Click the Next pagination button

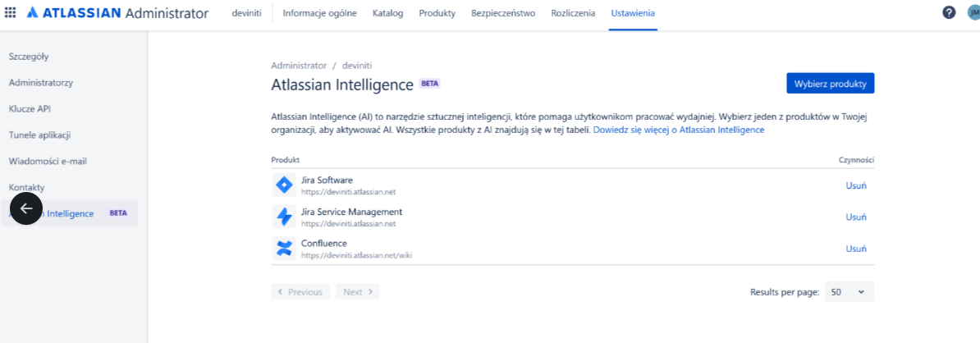point(358,292)
